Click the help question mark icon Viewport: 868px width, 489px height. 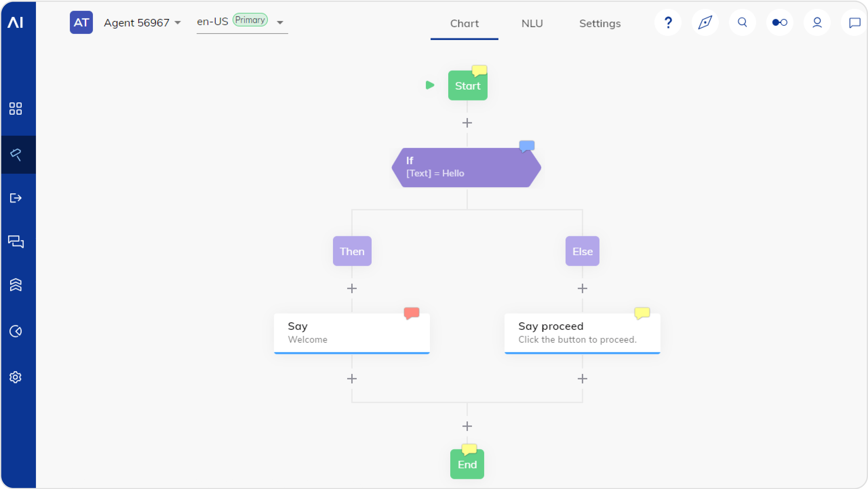pyautogui.click(x=668, y=23)
